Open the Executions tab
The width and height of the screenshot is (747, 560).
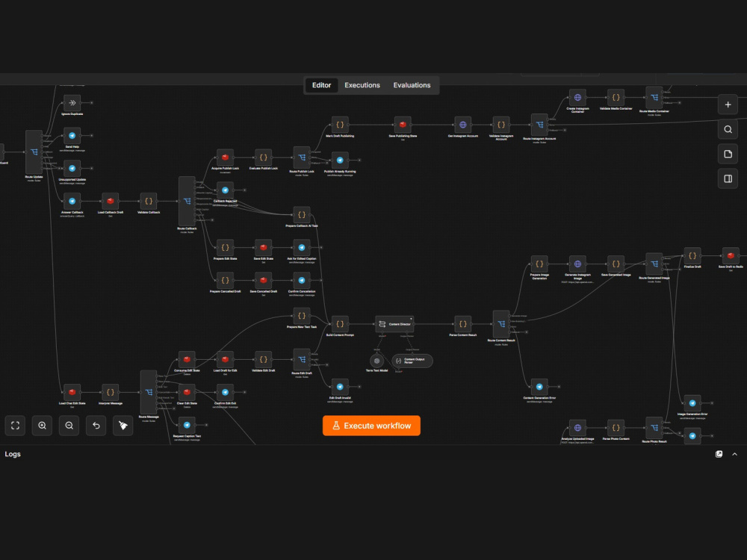click(x=362, y=85)
